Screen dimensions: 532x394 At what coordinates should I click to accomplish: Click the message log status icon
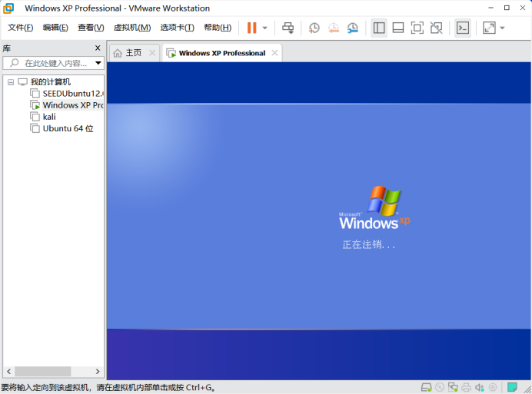512,387
